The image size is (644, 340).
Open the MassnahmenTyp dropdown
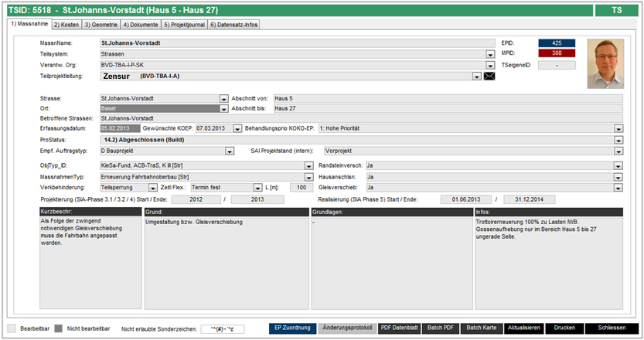309,176
